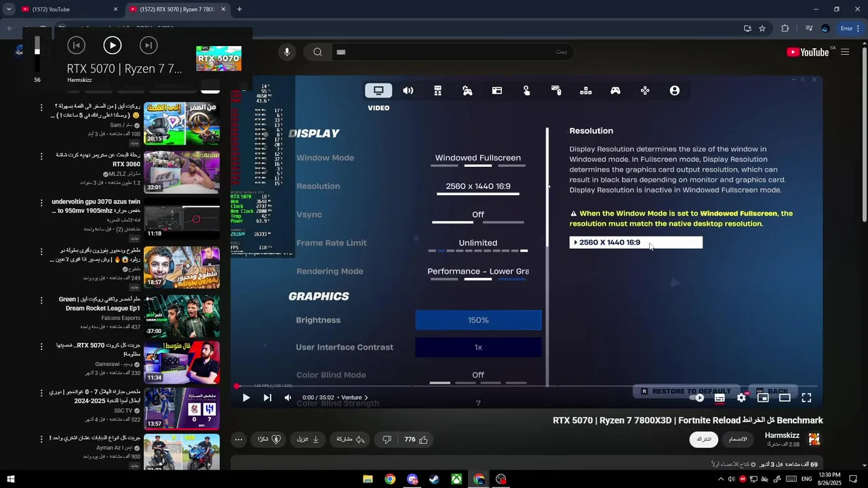Toggle subtitles in the video player
Screen dimensions: 868x488
(719, 398)
